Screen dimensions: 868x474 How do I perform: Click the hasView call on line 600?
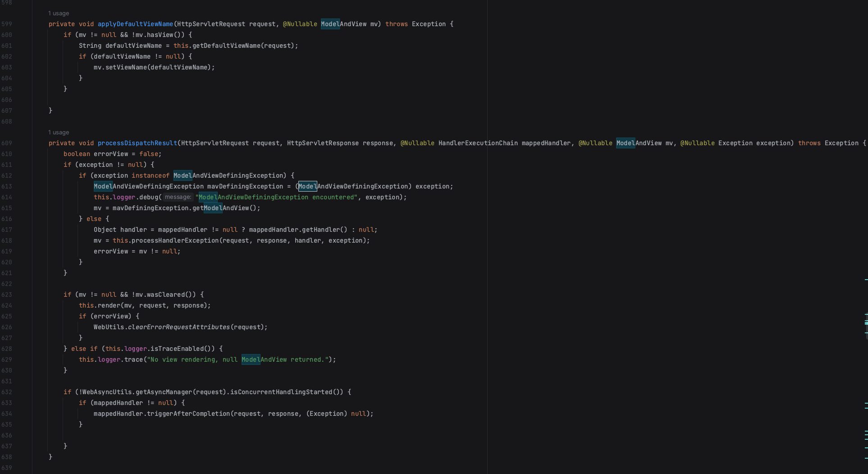pyautogui.click(x=160, y=35)
